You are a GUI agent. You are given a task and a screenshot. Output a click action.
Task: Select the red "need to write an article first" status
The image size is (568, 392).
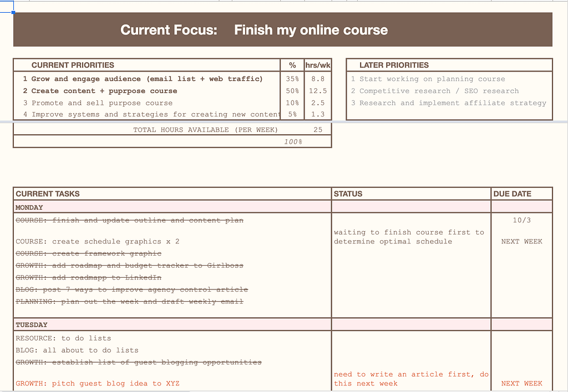pyautogui.click(x=411, y=379)
